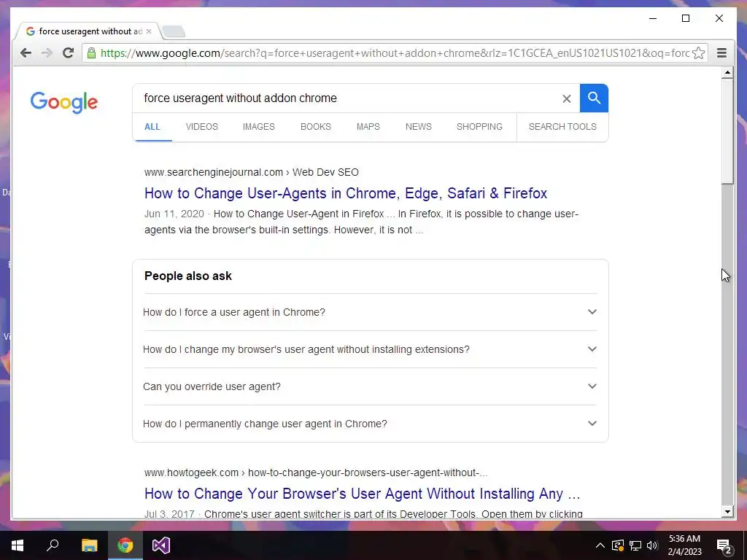Expand 'How do I force a user agent in Chrome?'
Image resolution: width=747 pixels, height=560 pixels.
370,312
